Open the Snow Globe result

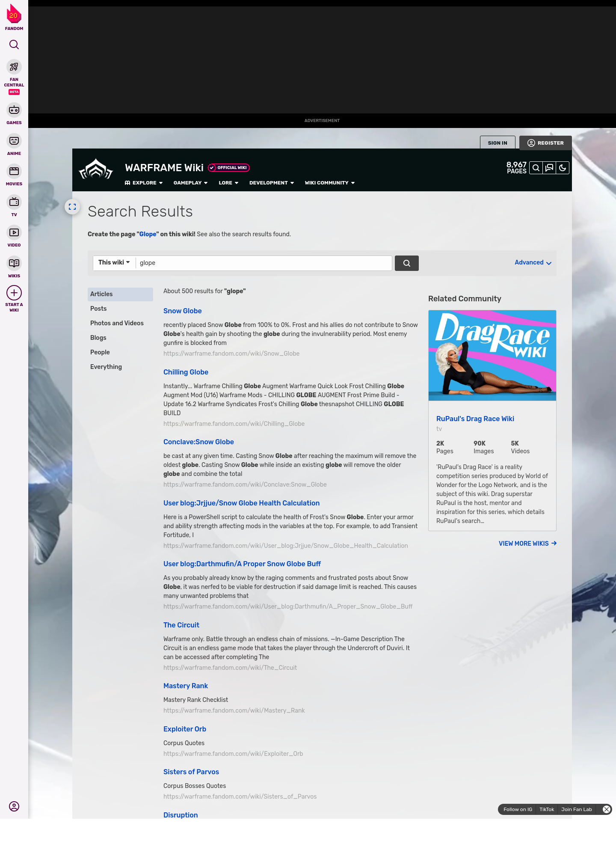(182, 311)
